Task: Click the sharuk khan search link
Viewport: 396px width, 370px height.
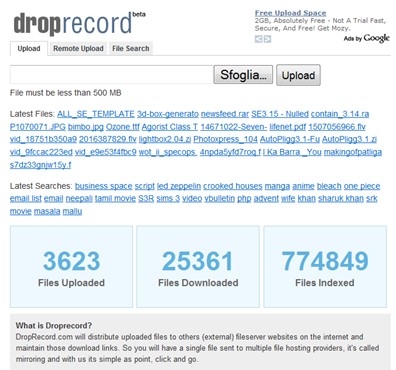Action: pos(341,199)
